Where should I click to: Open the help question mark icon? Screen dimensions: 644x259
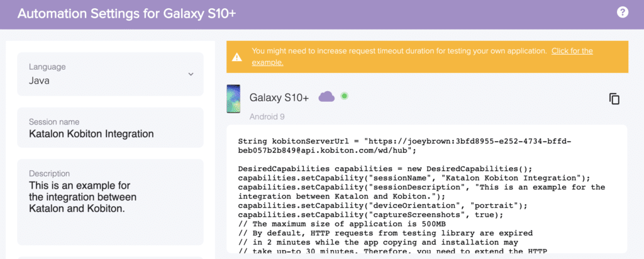coord(623,12)
